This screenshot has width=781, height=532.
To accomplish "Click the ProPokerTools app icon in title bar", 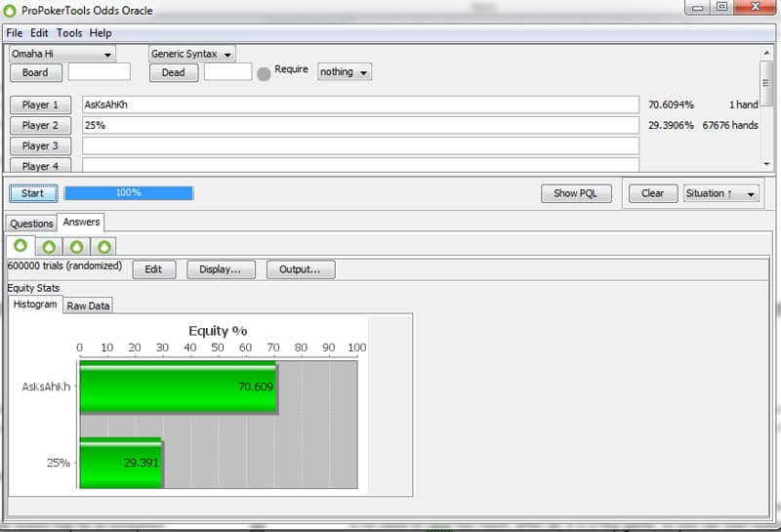I will pos(10,10).
